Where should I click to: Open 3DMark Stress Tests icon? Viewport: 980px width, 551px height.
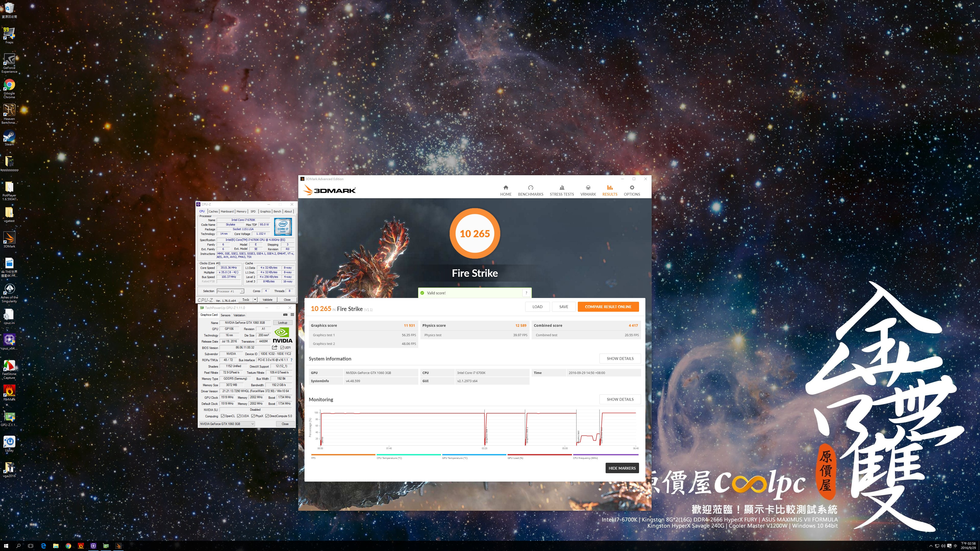point(561,187)
